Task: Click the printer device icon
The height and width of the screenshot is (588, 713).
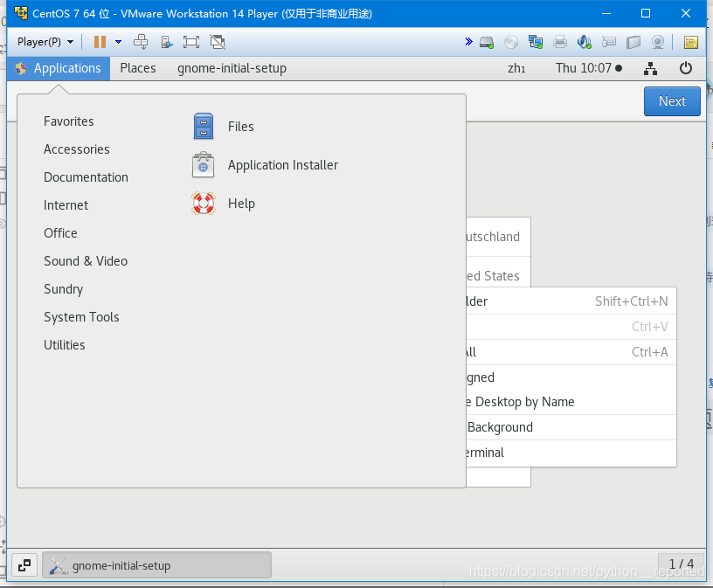Action: (560, 42)
